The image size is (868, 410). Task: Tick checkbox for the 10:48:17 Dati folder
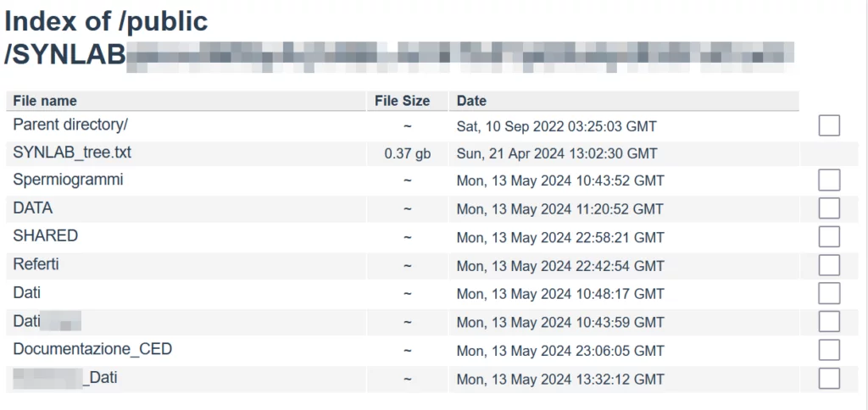tap(829, 293)
